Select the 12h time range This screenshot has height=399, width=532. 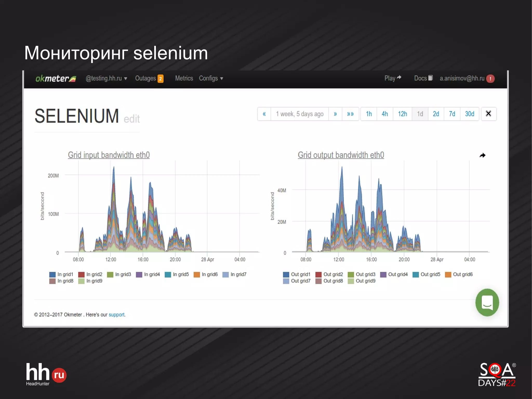point(402,114)
